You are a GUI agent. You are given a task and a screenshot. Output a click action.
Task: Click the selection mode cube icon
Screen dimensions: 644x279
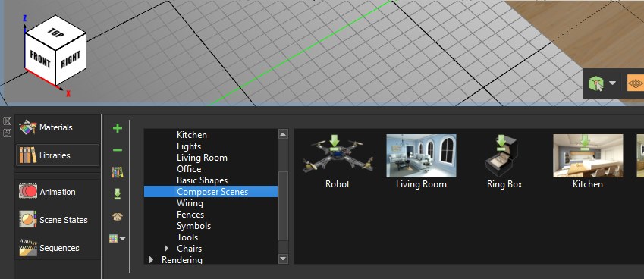click(x=595, y=83)
